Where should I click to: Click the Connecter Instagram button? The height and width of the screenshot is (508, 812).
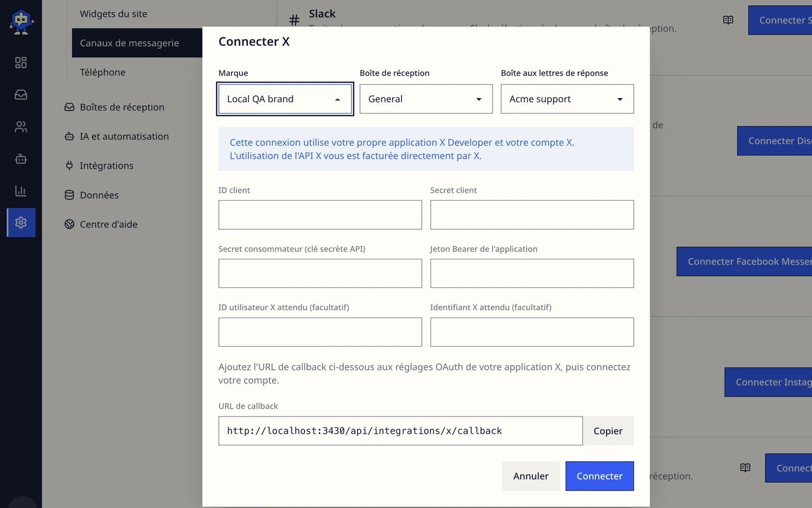(x=768, y=382)
